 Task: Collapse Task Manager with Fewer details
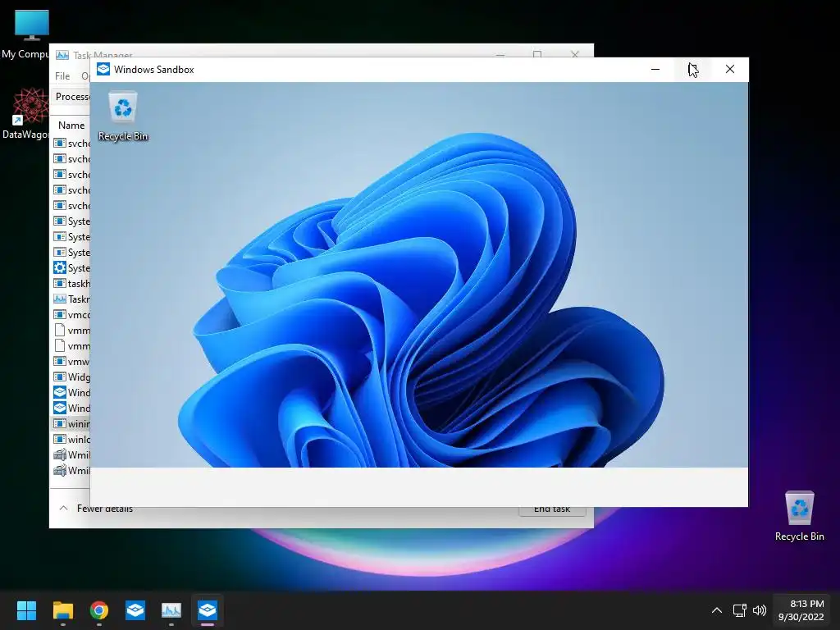pos(95,509)
